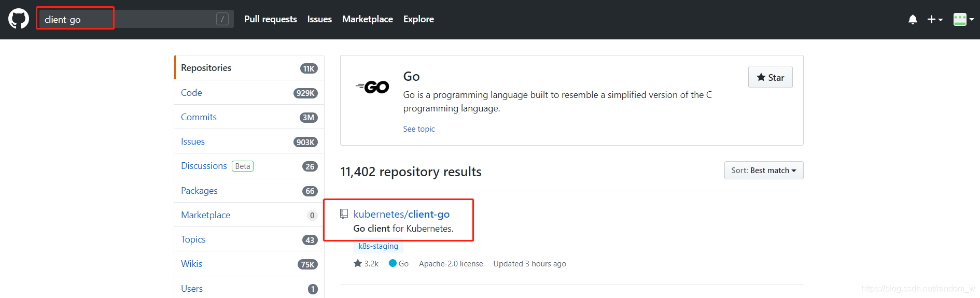Click the 3.2k stargazers count
This screenshot has width=980, height=298.
pyautogui.click(x=366, y=264)
